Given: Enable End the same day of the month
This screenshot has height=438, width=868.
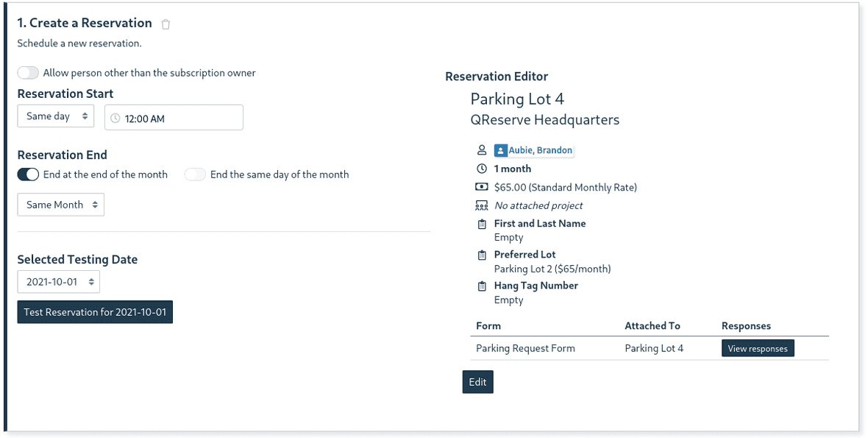Looking at the screenshot, I should [x=195, y=174].
